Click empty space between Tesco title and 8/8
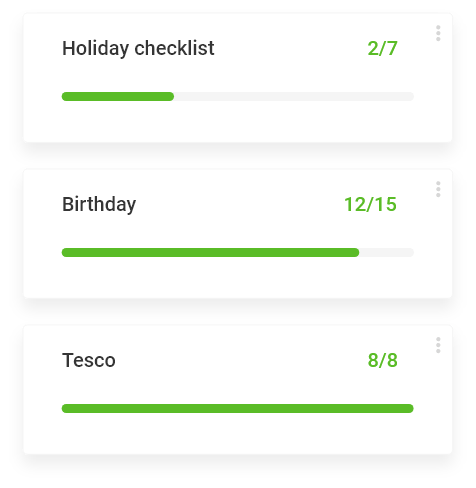 [242, 360]
